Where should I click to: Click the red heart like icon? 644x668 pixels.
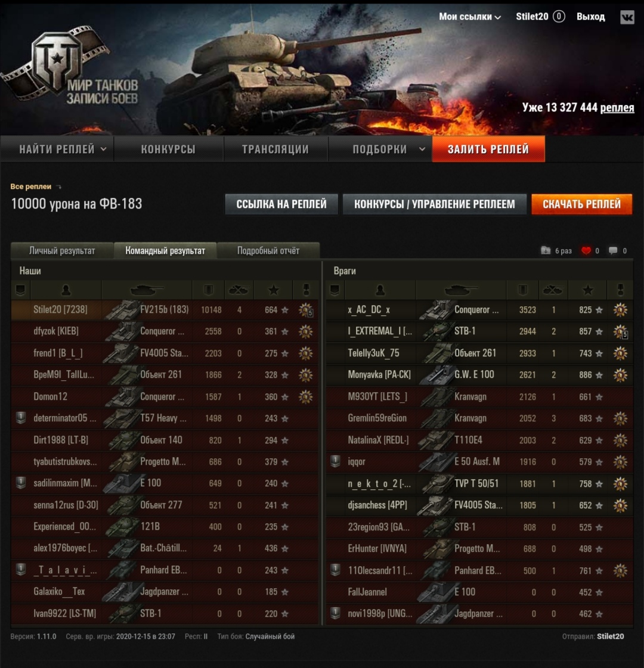coord(586,250)
